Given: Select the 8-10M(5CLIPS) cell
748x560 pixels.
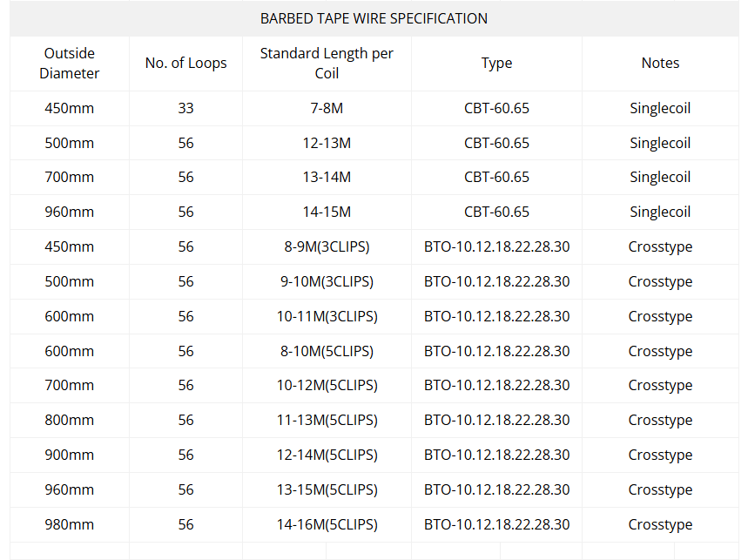Looking at the screenshot, I should [327, 351].
